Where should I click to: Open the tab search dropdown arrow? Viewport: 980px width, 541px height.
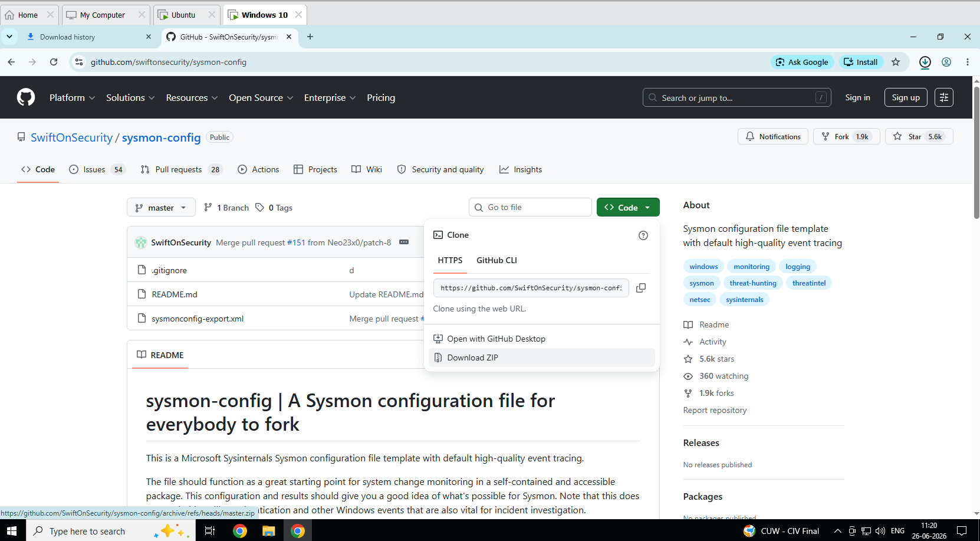coord(9,37)
